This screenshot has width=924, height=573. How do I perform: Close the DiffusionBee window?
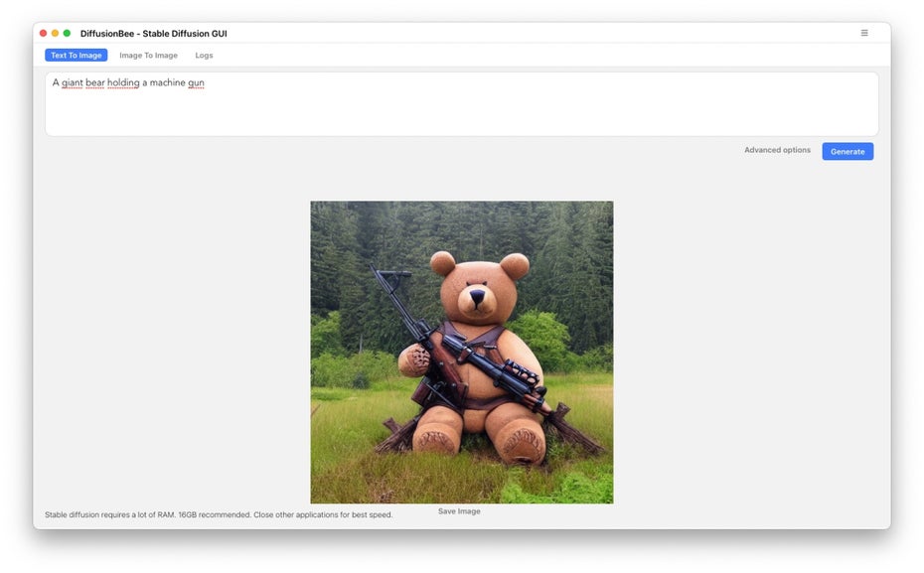pos(43,34)
